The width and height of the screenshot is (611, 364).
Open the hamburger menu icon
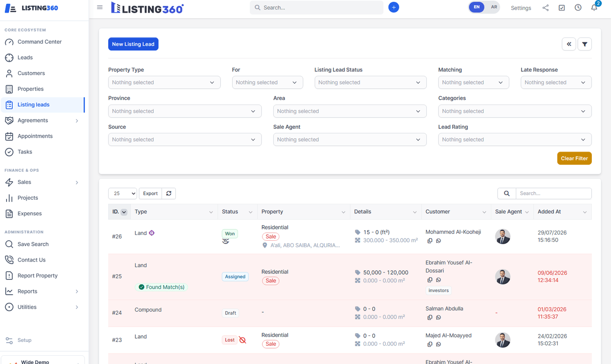(100, 7)
